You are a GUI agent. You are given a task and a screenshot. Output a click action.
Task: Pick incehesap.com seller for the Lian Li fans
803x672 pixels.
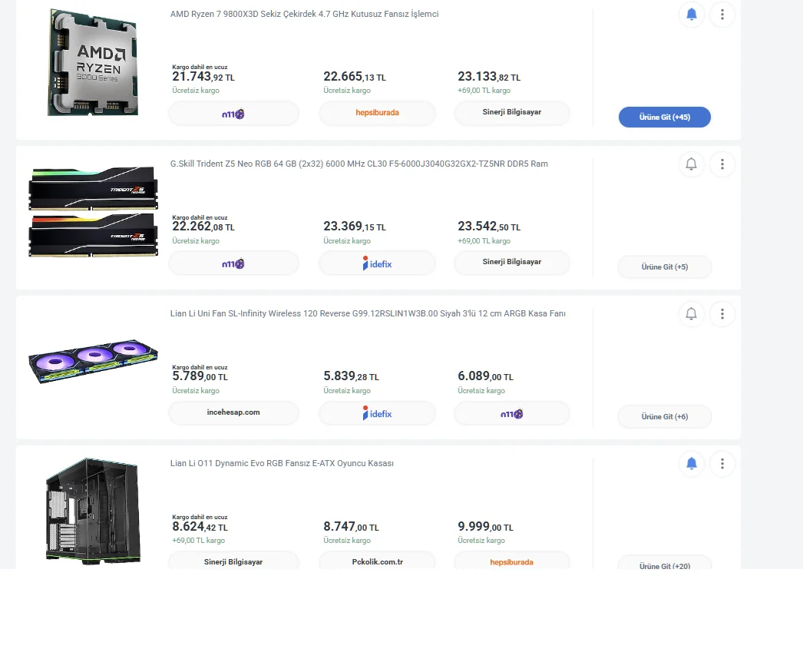pyautogui.click(x=233, y=412)
